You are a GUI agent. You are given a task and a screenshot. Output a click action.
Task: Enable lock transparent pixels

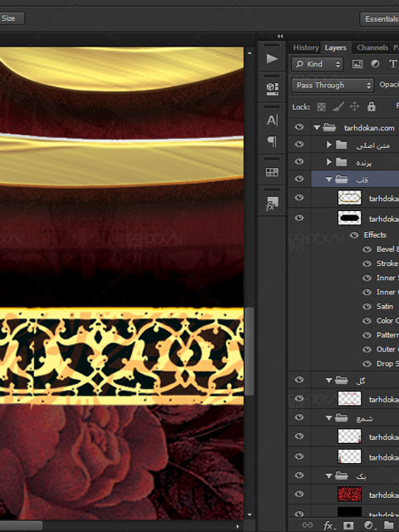coord(321,107)
